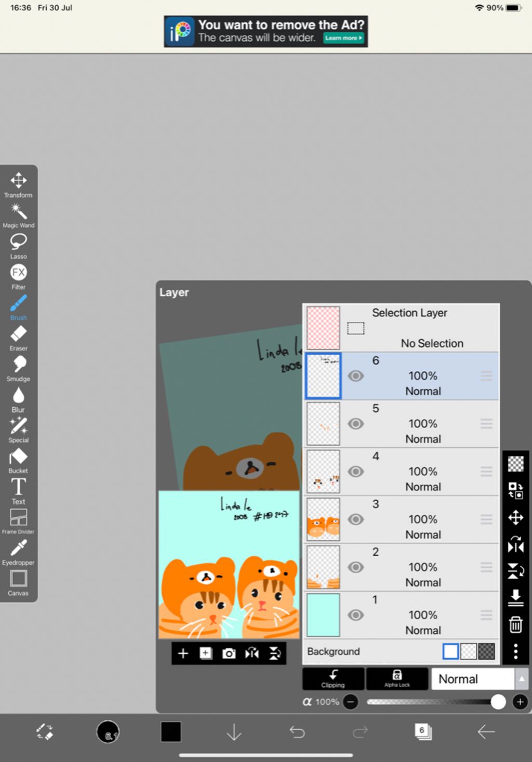Viewport: 532px width, 762px height.
Task: Tap checkerboard clear layer icon
Action: pos(515,463)
